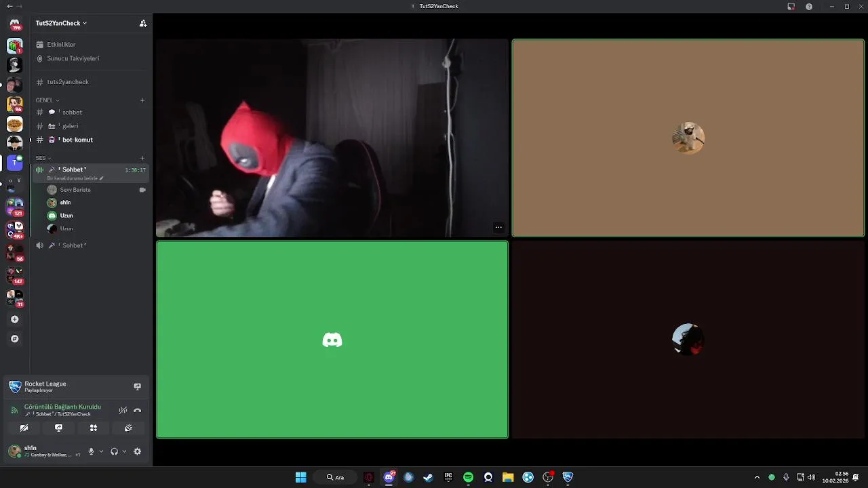The height and width of the screenshot is (488, 868).
Task: Select the blue T server icon
Action: pos(14,163)
